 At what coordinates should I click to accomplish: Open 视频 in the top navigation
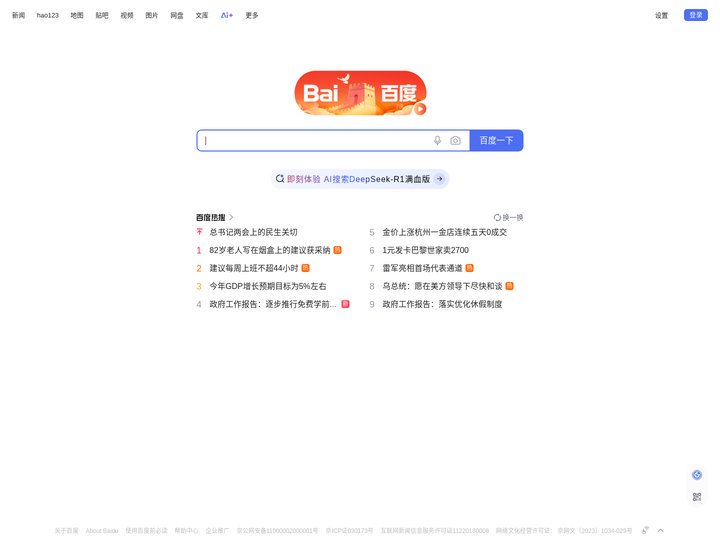point(127,15)
